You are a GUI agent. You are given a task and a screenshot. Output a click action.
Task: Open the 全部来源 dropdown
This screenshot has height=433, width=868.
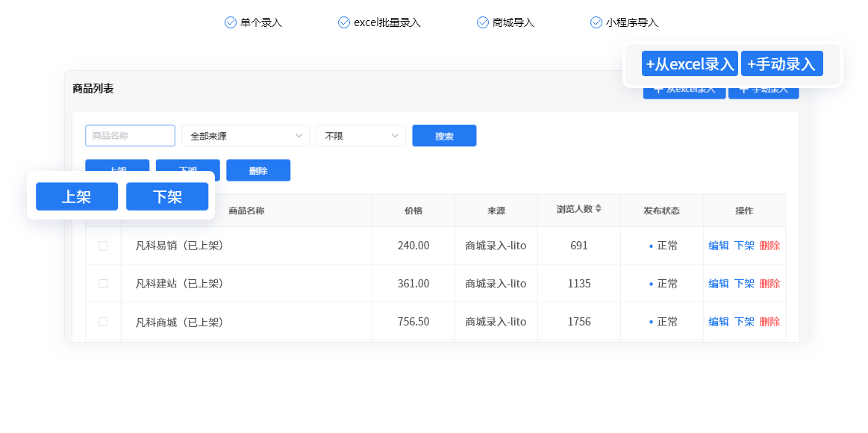(245, 135)
